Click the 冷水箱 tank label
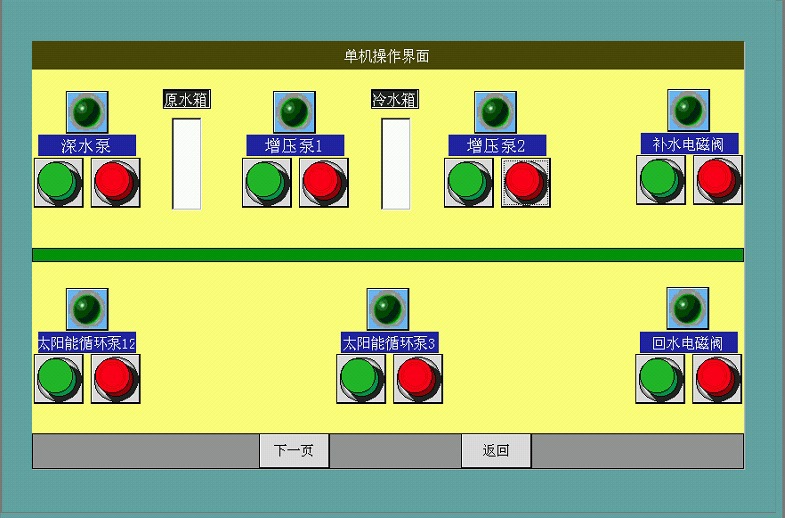Image resolution: width=785 pixels, height=518 pixels. pos(395,99)
